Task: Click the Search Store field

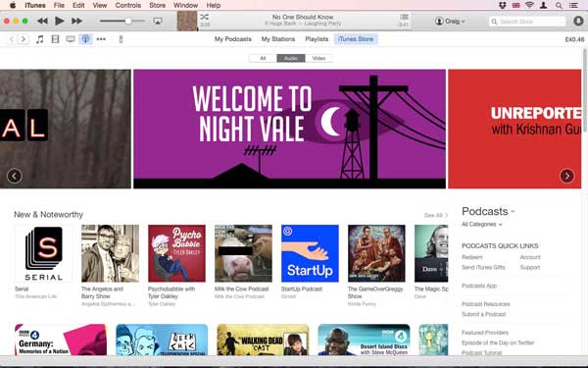Action: pos(527,22)
